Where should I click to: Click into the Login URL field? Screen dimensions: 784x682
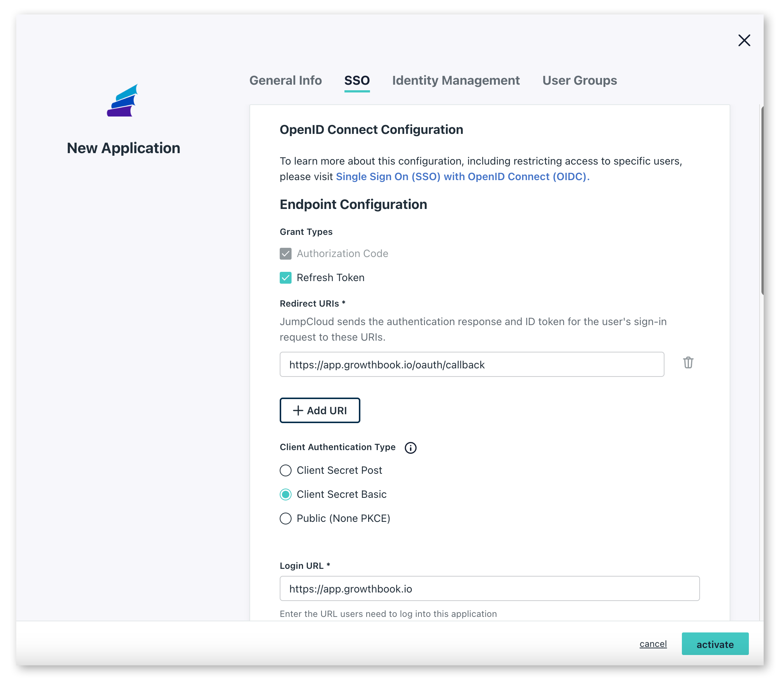pos(489,588)
